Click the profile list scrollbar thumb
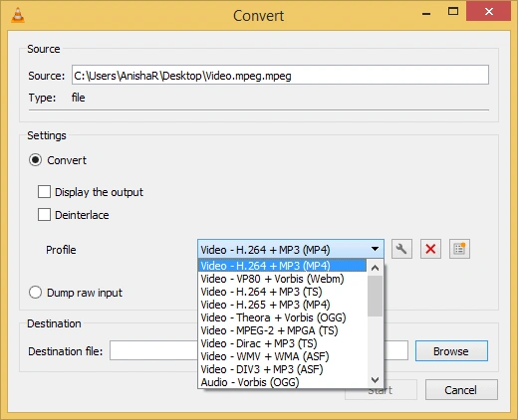This screenshot has width=518, height=420. [x=376, y=296]
